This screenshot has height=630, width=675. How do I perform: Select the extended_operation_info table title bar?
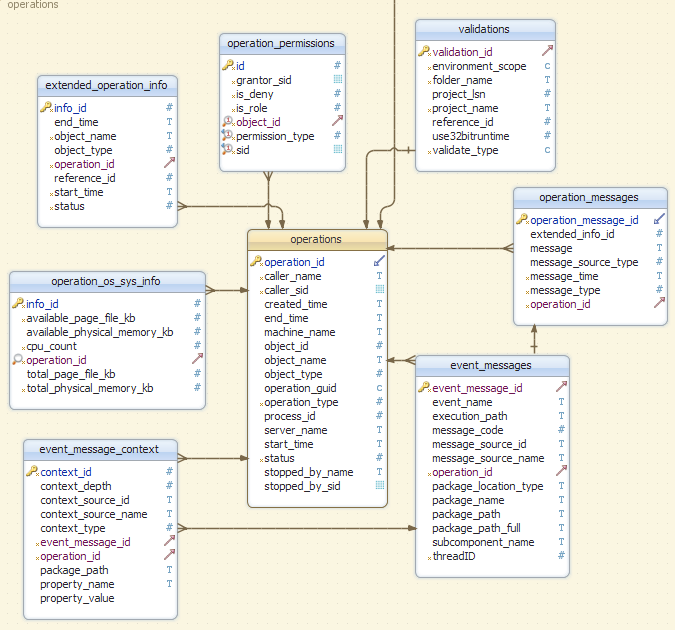(x=106, y=85)
